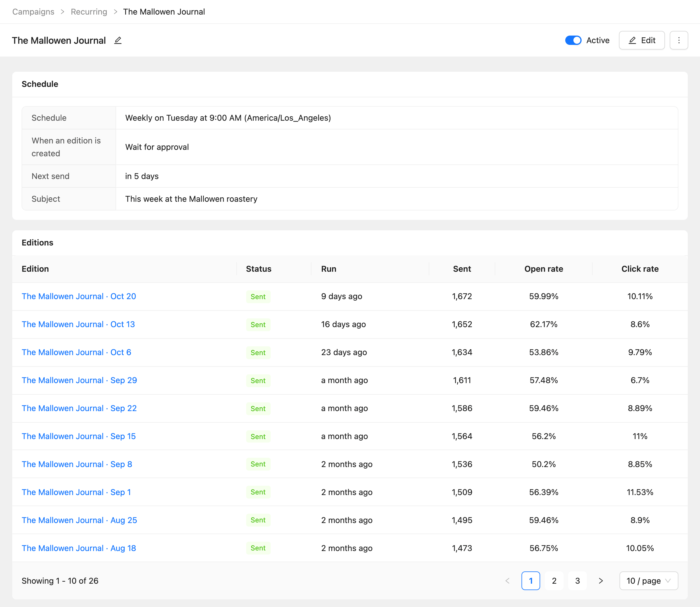Image resolution: width=700 pixels, height=607 pixels.
Task: Click the 'This week at the Mallowen roastery' subject
Action: pos(191,199)
